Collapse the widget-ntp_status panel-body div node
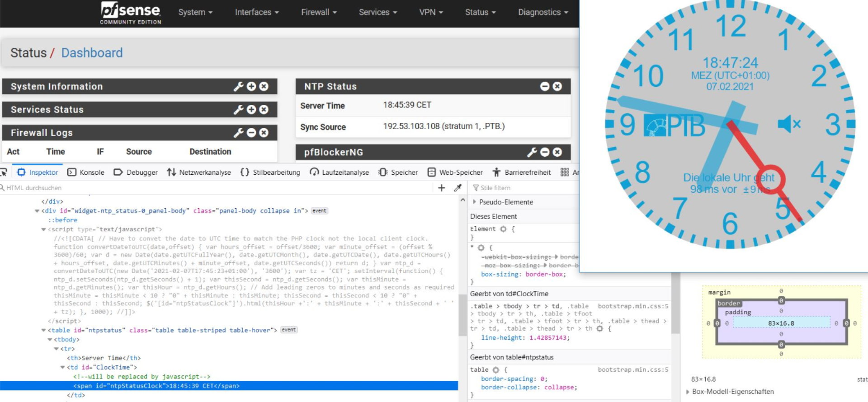868x402 pixels. pyautogui.click(x=37, y=211)
